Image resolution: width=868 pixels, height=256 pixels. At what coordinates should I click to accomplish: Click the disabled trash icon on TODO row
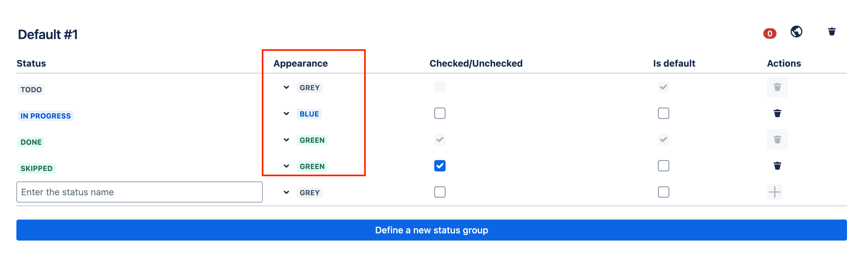[777, 87]
